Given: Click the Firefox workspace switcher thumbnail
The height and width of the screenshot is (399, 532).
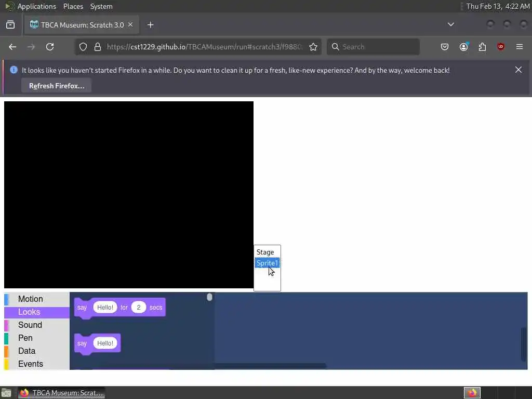Looking at the screenshot, I should point(472,393).
